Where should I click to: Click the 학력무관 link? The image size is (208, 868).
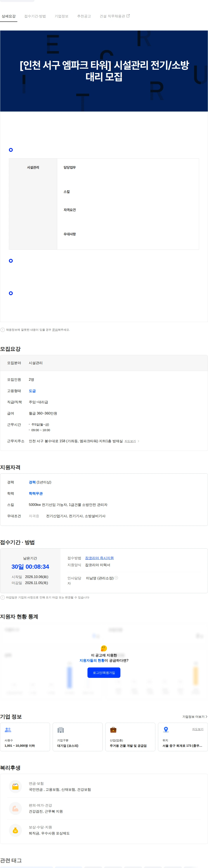click(36, 493)
